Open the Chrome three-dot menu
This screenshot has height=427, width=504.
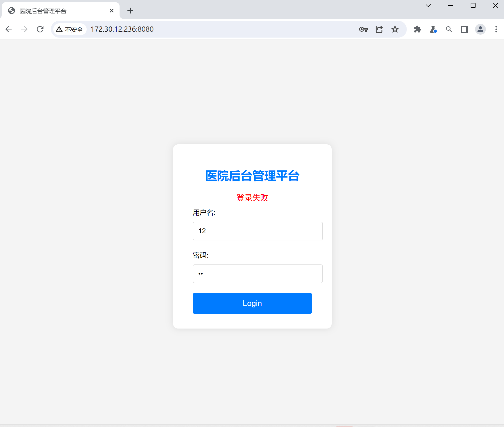click(496, 29)
